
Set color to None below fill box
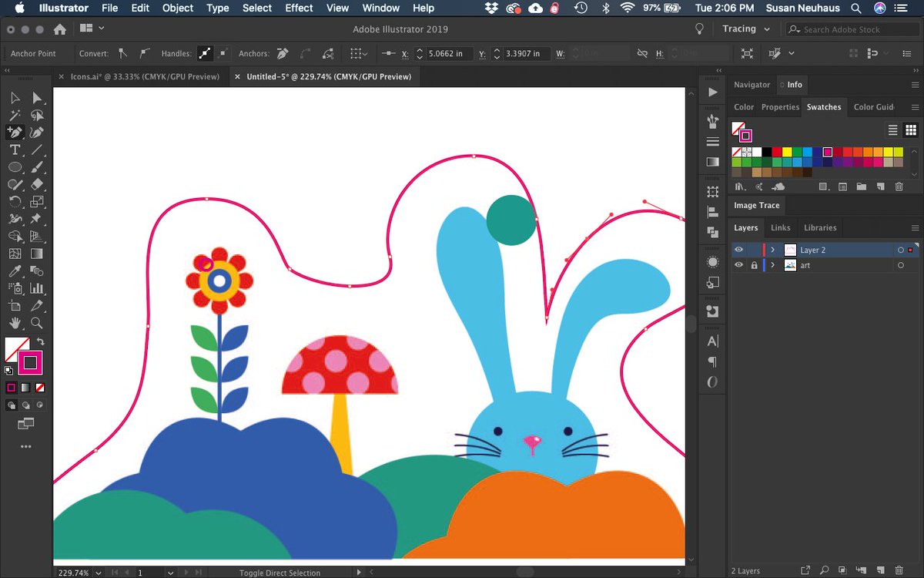[40, 388]
